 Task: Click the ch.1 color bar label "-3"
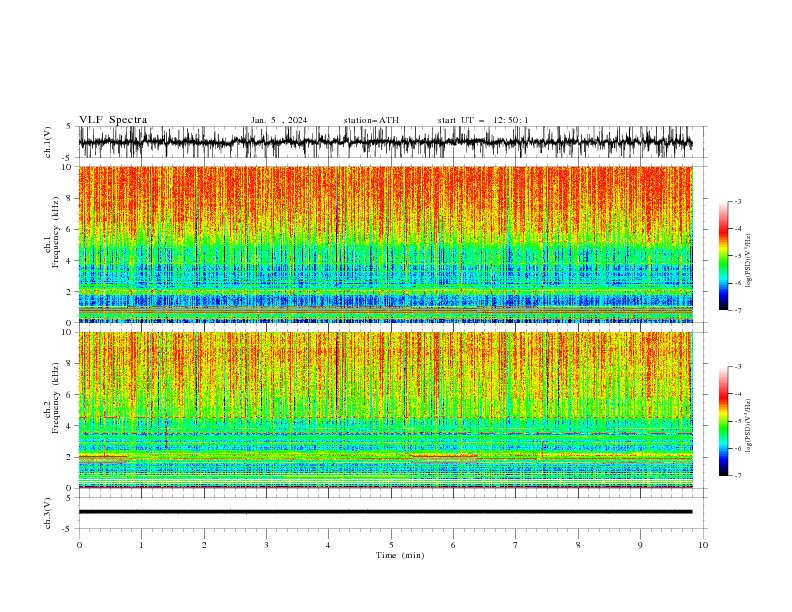[x=737, y=201]
